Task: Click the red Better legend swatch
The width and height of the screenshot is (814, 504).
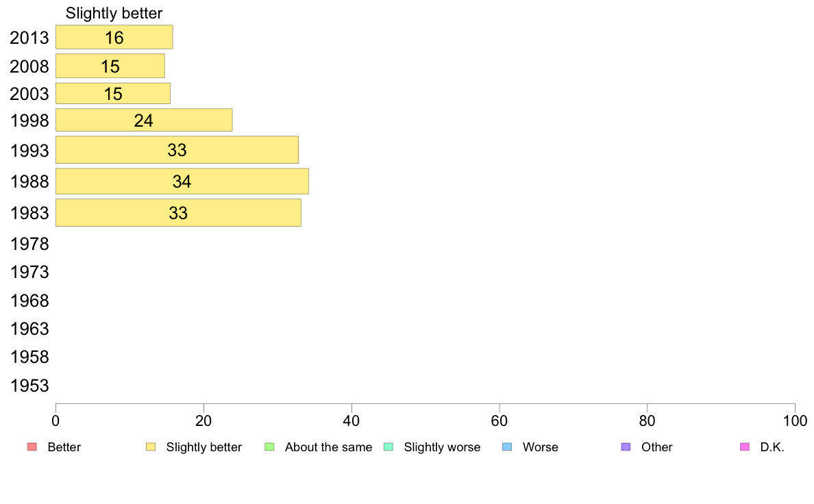Action: tap(32, 447)
